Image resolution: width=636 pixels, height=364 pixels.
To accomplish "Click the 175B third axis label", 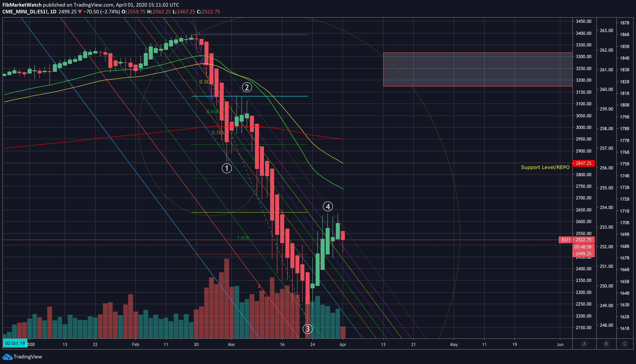I will click(625, 164).
